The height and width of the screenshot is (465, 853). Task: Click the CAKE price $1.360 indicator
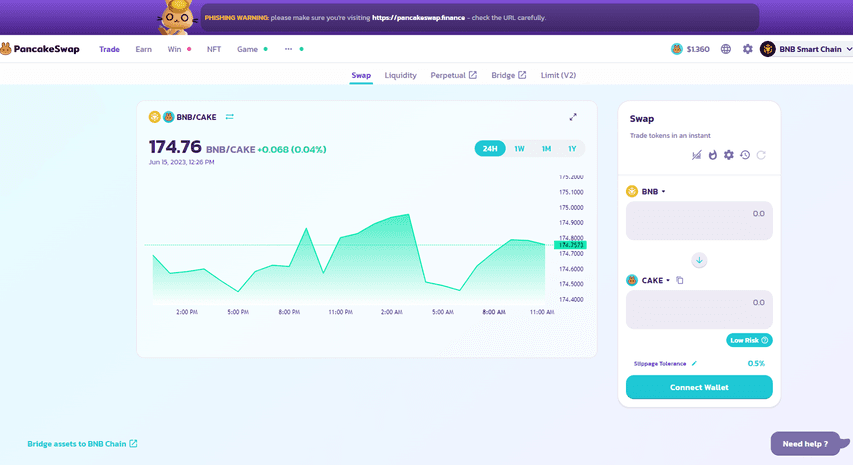tap(690, 49)
